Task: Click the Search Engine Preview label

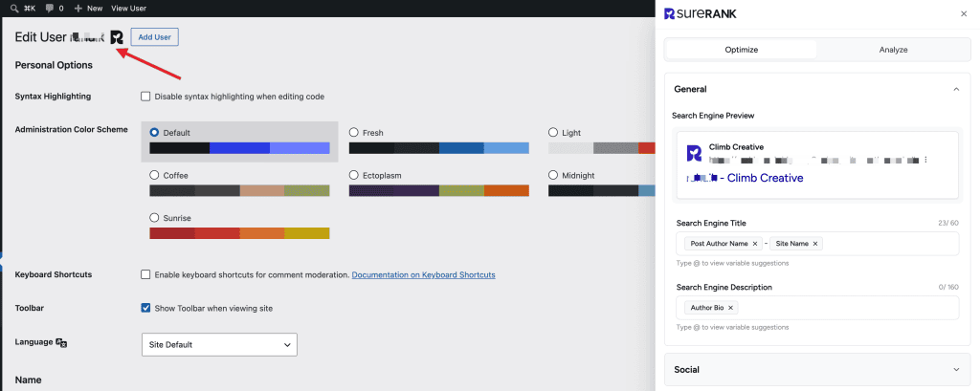Action: (x=713, y=116)
